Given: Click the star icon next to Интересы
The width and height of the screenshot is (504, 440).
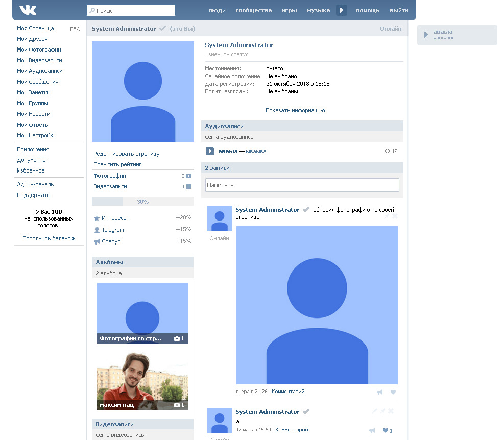Looking at the screenshot, I should point(97,218).
